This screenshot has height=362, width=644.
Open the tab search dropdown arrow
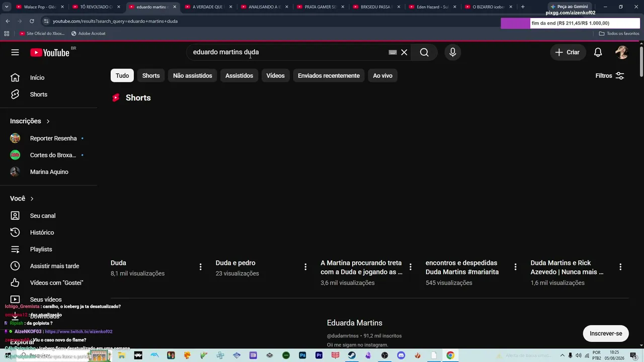point(6,7)
